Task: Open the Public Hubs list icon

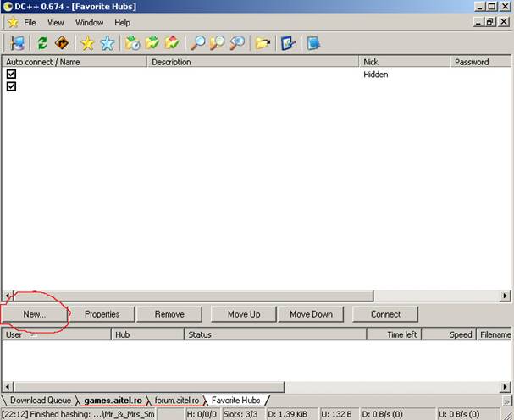Action: [x=17, y=43]
